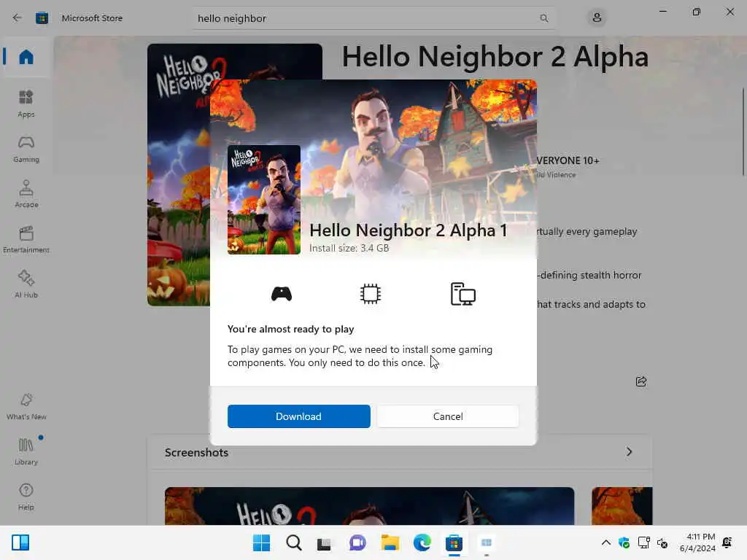The height and width of the screenshot is (560, 747).
Task: Click the search magnifier icon in search box
Action: [x=543, y=18]
